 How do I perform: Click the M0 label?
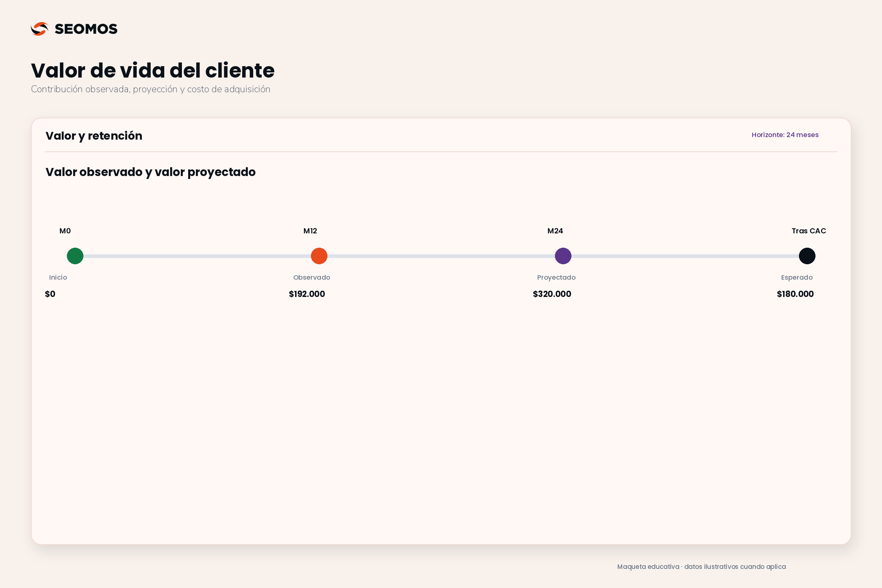[65, 231]
